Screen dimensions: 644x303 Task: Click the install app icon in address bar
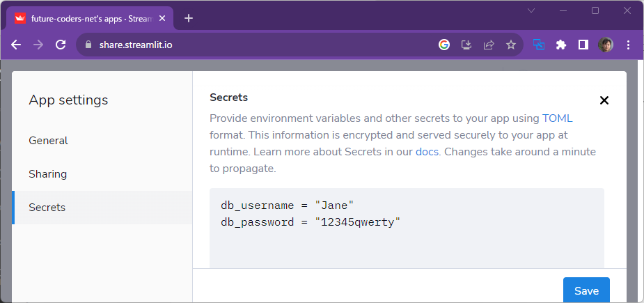tap(466, 45)
